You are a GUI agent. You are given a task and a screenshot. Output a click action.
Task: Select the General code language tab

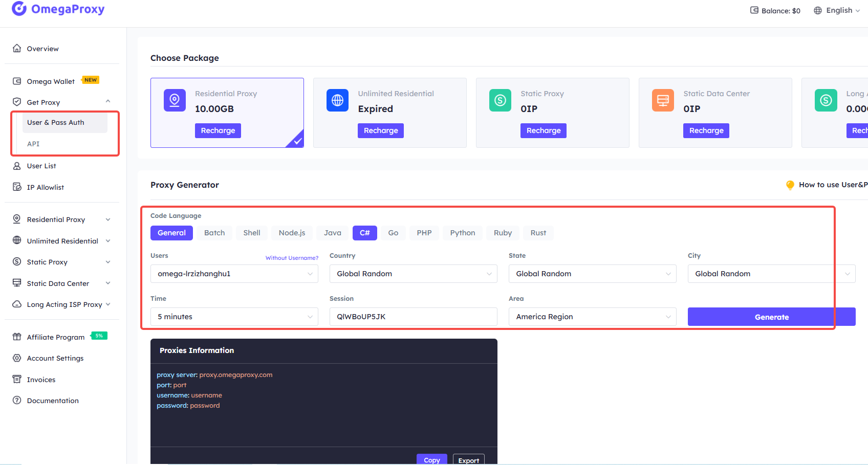click(171, 233)
